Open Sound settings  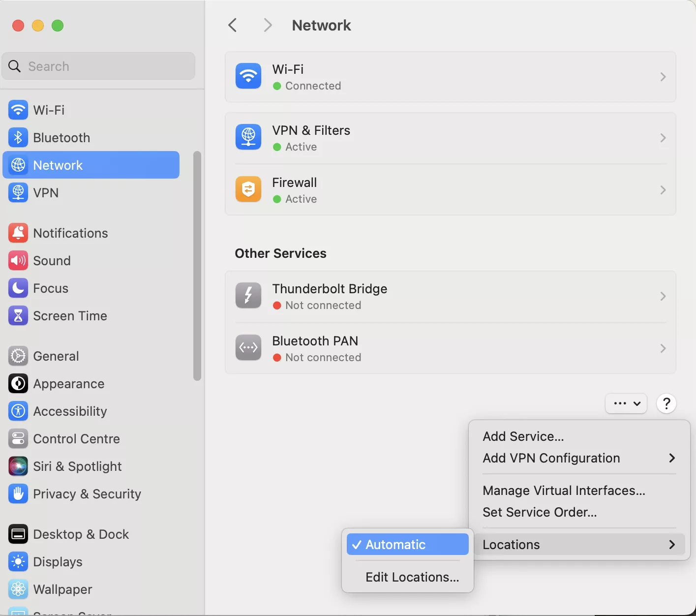click(x=91, y=260)
